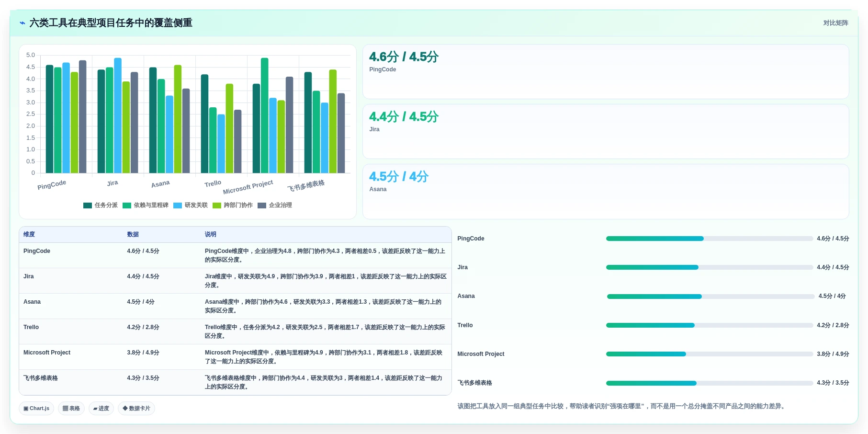Select the Trello table row name
Image resolution: width=868 pixels, height=434 pixels.
tap(31, 327)
